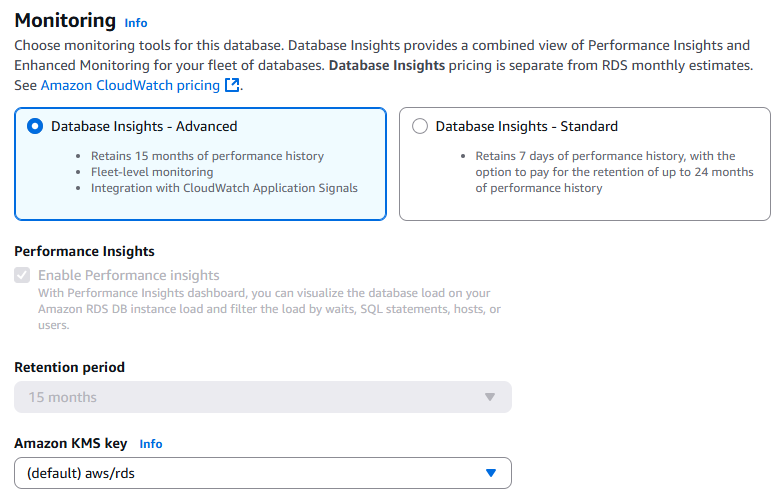This screenshot has height=498, width=784.
Task: Open Info link next to Monitoring heading
Action: tap(135, 22)
